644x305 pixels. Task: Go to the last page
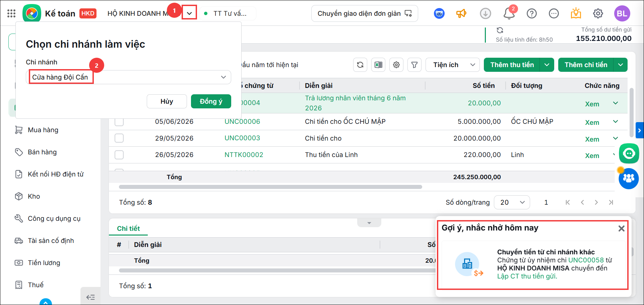611,202
